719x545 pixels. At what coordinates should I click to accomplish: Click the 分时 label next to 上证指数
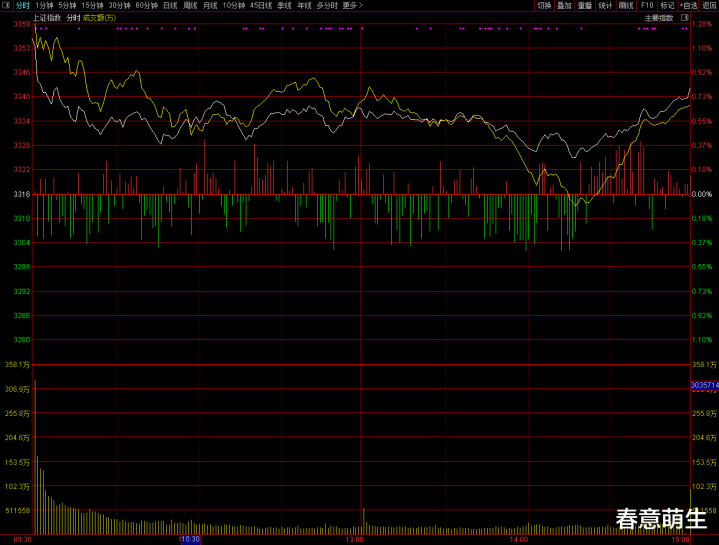73,18
